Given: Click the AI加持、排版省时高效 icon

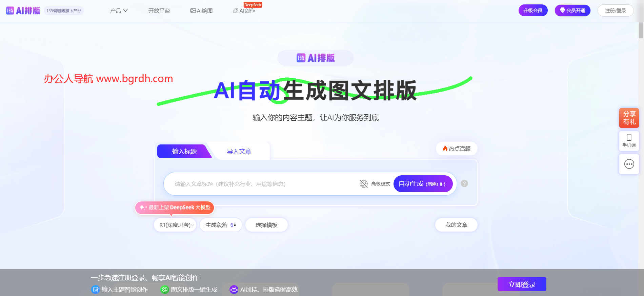Looking at the screenshot, I should pyautogui.click(x=234, y=290).
